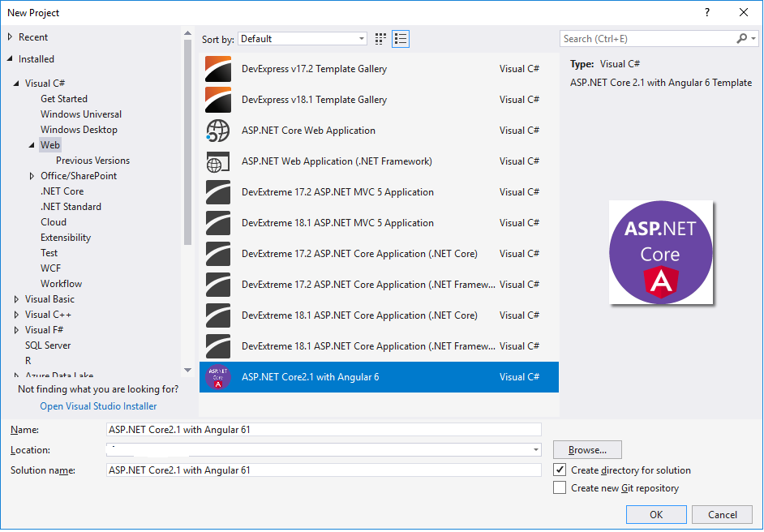Click the search magnifier icon
The width and height of the screenshot is (764, 532).
(741, 39)
